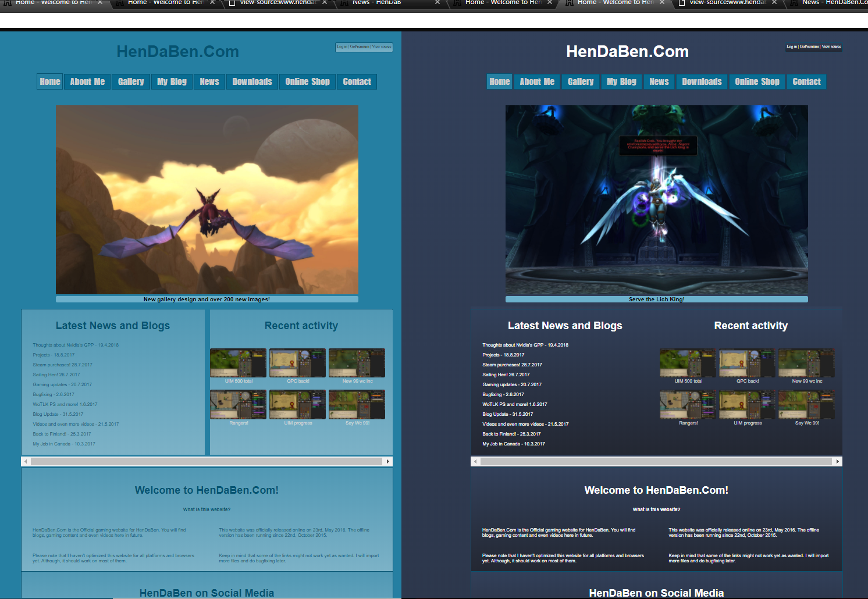868x599 pixels.
Task: Open the dragon gallery image in left window
Action: 207,199
